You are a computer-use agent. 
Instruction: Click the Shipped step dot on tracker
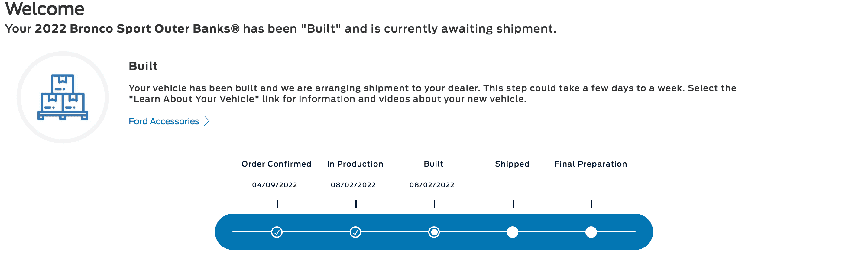(x=513, y=232)
